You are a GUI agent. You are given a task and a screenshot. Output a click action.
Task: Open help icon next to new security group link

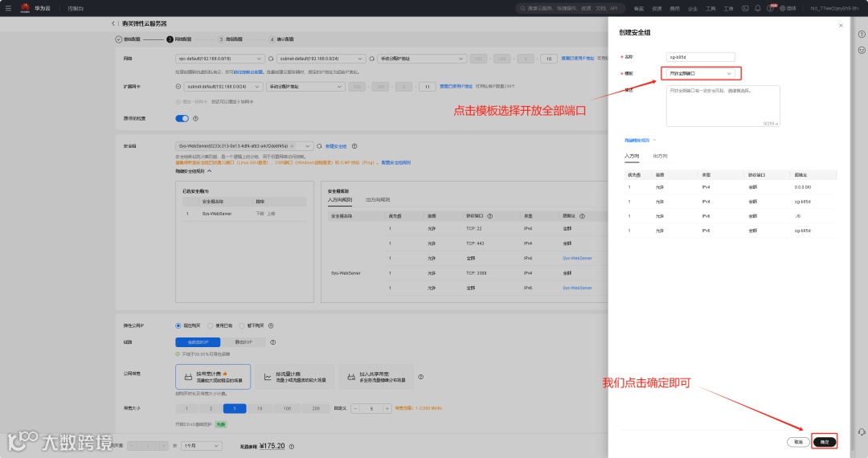pyautogui.click(x=354, y=146)
